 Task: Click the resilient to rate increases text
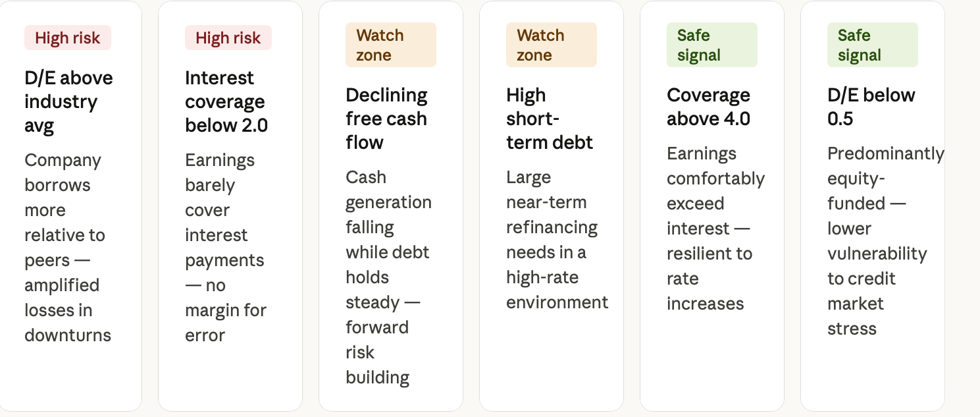point(715,229)
